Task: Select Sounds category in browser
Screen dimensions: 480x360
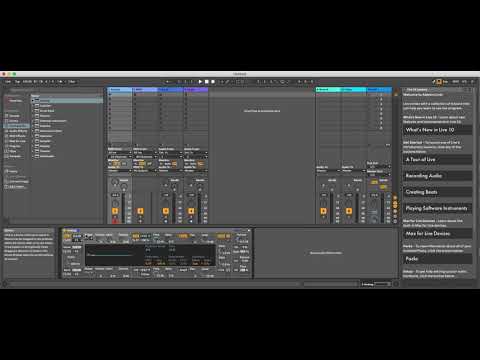Action: (x=15, y=116)
